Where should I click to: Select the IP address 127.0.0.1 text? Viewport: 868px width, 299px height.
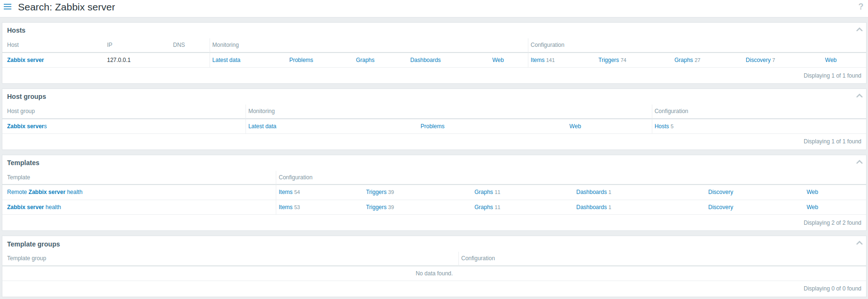pyautogui.click(x=119, y=60)
